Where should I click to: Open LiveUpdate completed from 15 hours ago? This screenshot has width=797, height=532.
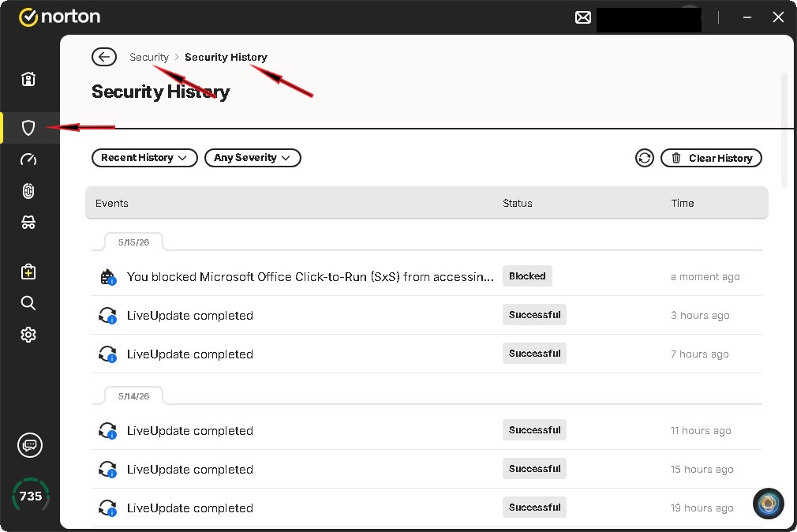pyautogui.click(x=427, y=470)
